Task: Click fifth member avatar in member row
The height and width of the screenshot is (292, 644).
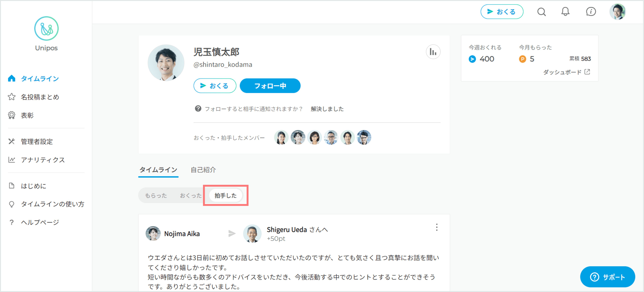Action: pos(347,137)
